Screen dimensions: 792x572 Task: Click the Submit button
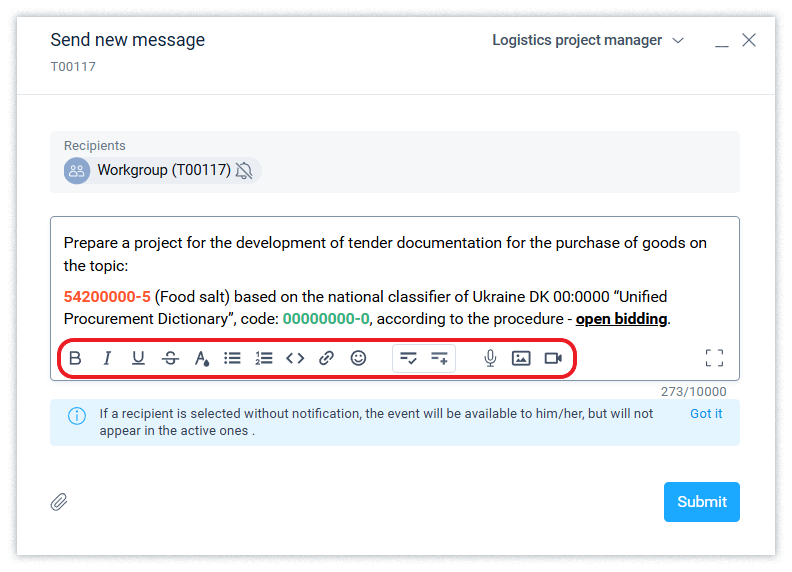tap(701, 502)
